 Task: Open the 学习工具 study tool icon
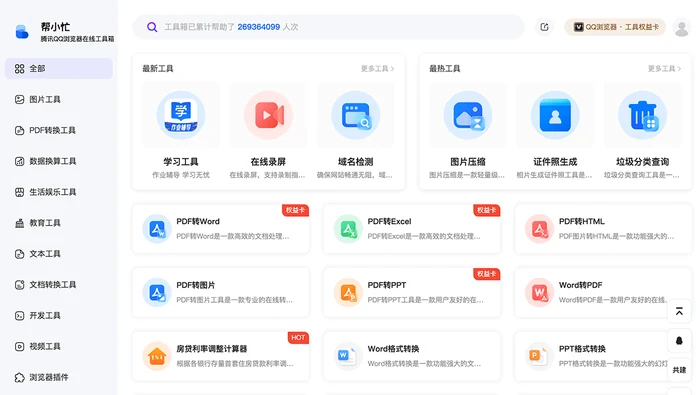181,115
